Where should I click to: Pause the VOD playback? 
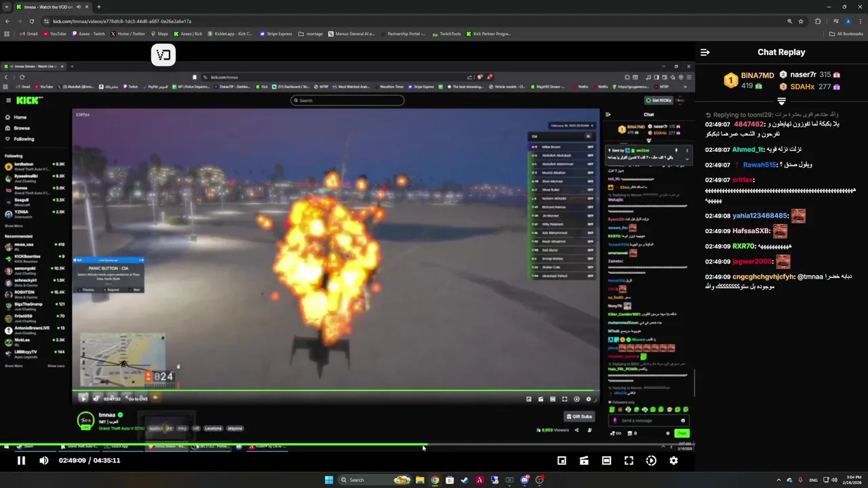tap(21, 460)
